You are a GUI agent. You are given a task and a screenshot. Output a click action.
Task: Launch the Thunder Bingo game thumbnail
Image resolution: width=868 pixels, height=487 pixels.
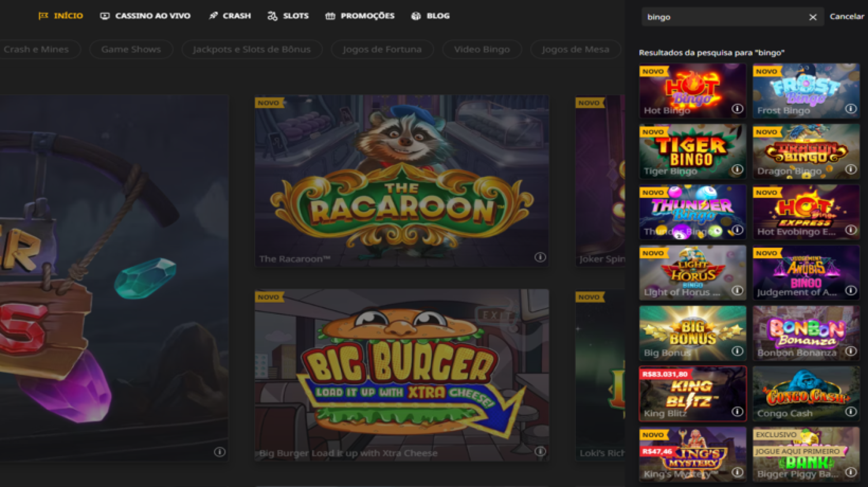pos(692,210)
